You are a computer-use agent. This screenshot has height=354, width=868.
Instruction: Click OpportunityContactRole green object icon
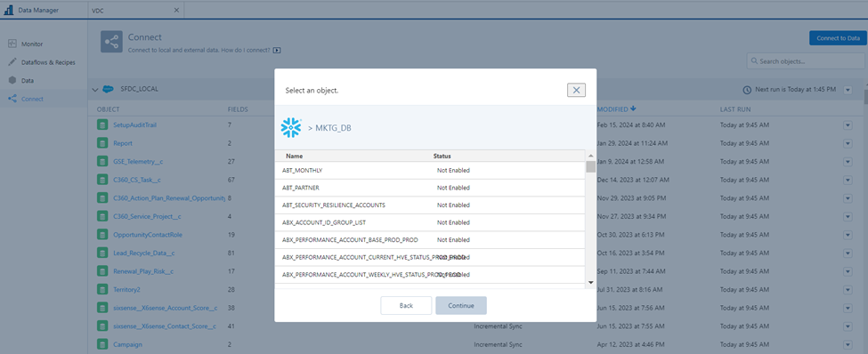click(101, 235)
